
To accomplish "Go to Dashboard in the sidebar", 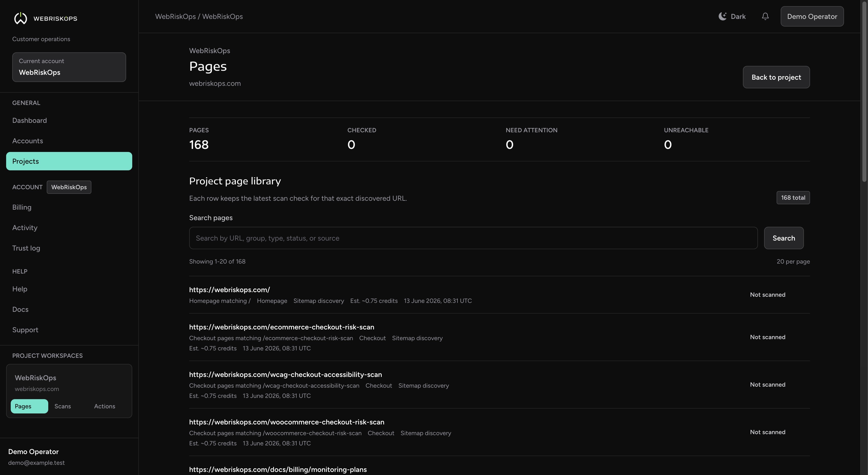I will pyautogui.click(x=30, y=120).
